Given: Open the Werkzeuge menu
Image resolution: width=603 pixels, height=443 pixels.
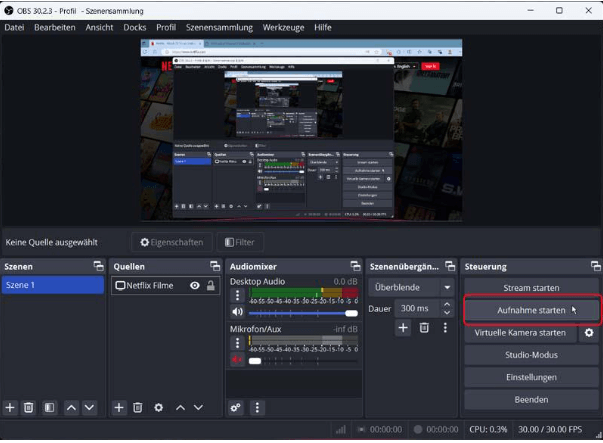Looking at the screenshot, I should (x=283, y=27).
